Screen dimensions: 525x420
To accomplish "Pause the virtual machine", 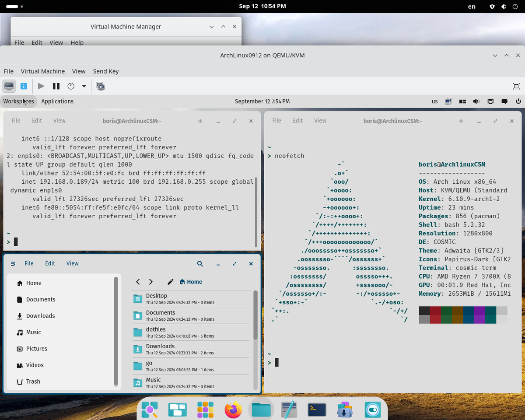I will point(56,86).
